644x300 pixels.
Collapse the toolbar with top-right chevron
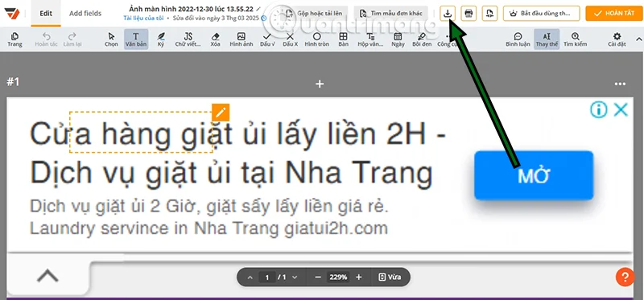click(x=638, y=39)
